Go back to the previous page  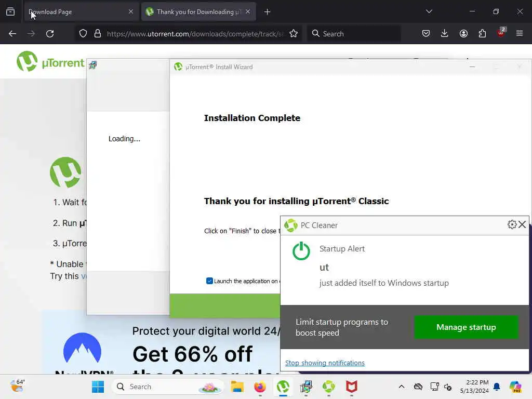pyautogui.click(x=12, y=34)
